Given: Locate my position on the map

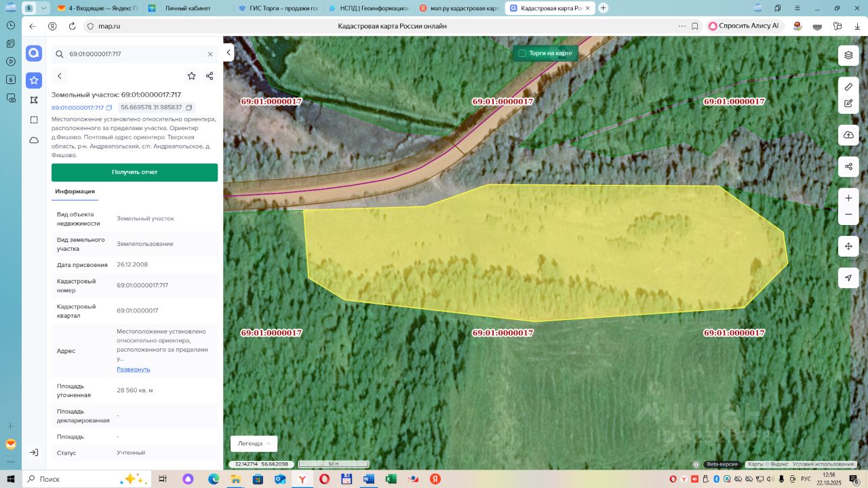Looking at the screenshot, I should [848, 278].
